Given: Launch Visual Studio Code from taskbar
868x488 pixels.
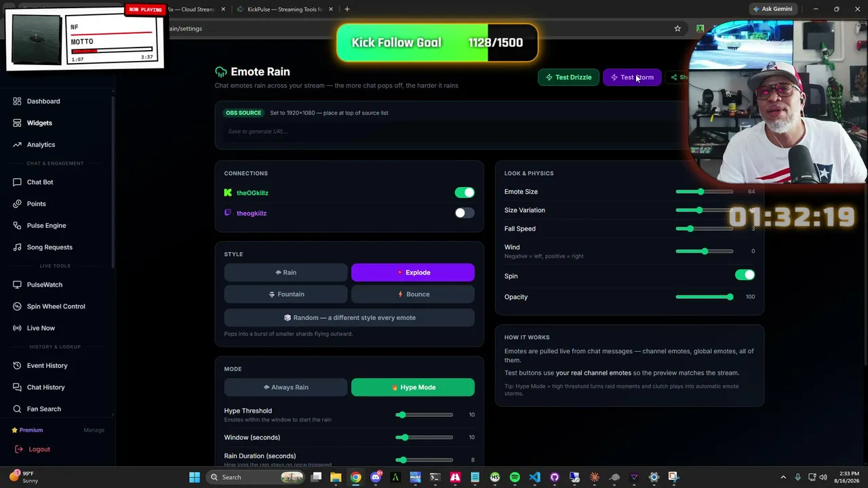Looking at the screenshot, I should coord(534,477).
